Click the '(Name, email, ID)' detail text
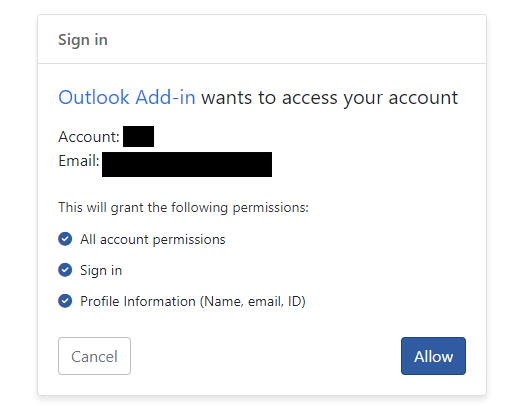 (x=253, y=302)
